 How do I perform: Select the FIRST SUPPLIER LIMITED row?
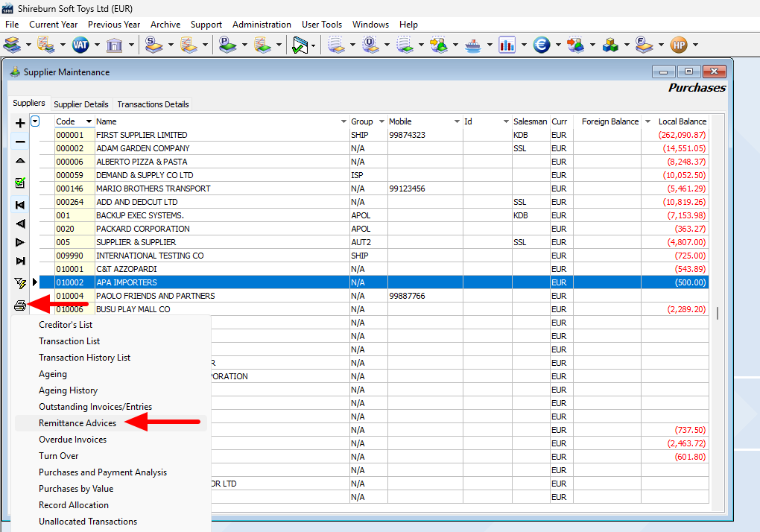pyautogui.click(x=142, y=135)
